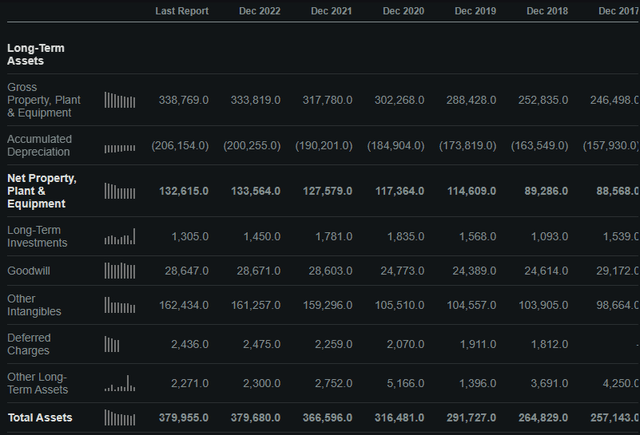The image size is (640, 435).
Task: Click the Long-Term Investments row label
Action: click(37, 236)
